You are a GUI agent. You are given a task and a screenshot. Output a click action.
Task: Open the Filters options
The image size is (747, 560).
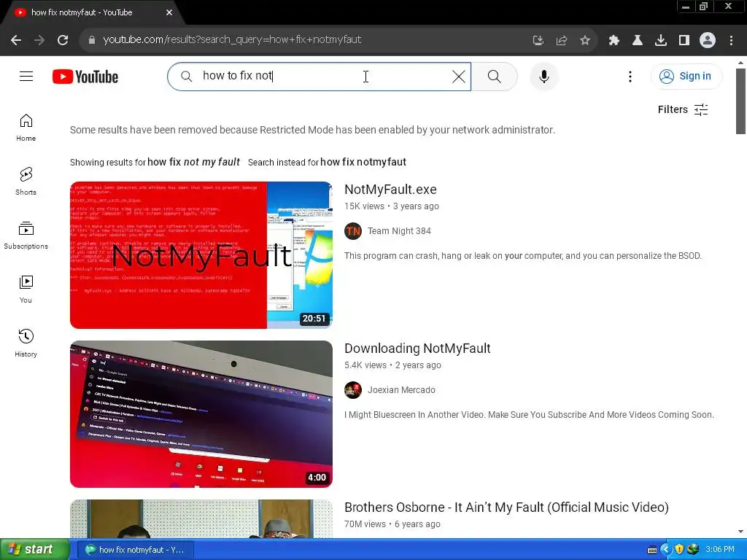coord(683,109)
